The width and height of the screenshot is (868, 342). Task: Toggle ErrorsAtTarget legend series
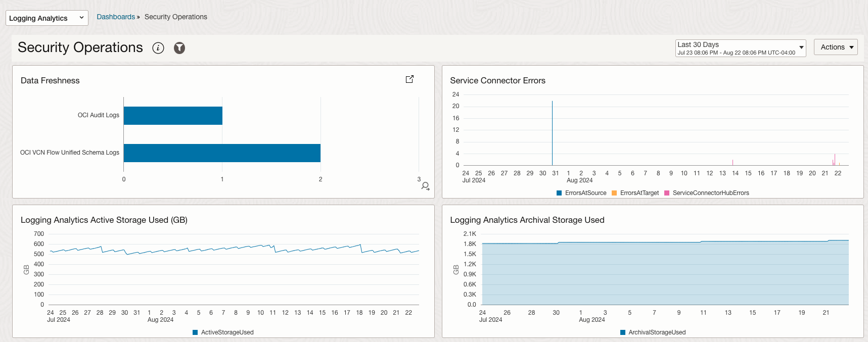pos(635,193)
